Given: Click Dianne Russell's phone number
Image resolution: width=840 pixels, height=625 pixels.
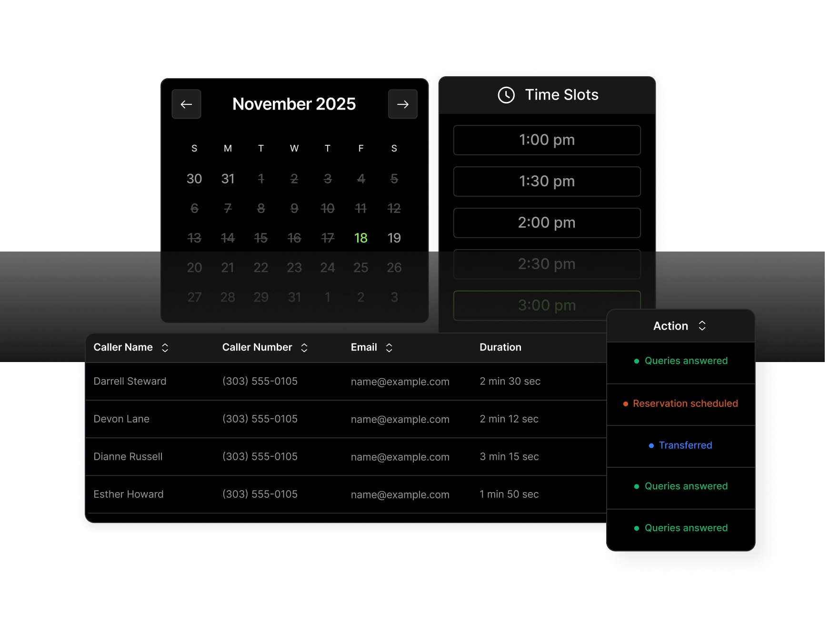Looking at the screenshot, I should click(x=260, y=456).
